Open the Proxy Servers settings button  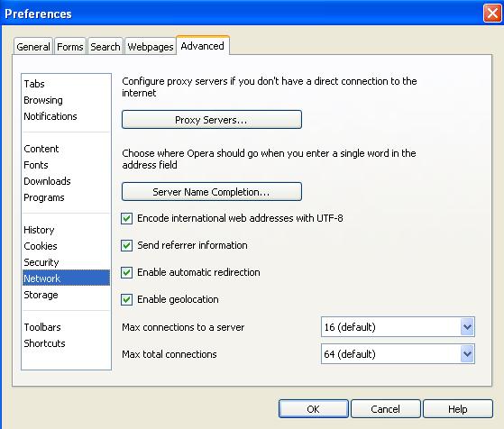(212, 120)
